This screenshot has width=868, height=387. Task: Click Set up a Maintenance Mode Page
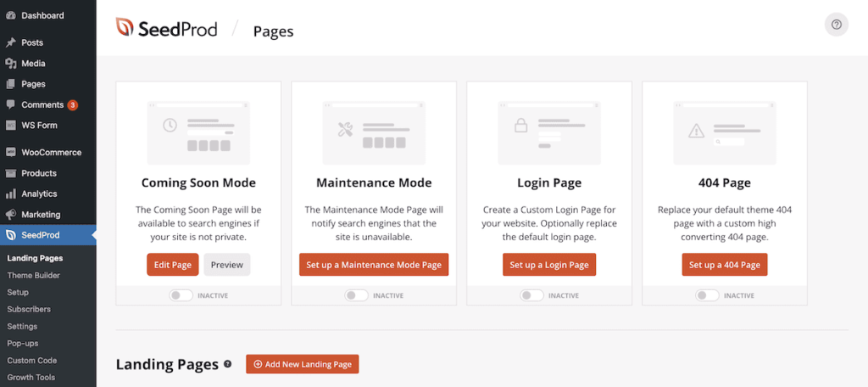[x=374, y=265]
